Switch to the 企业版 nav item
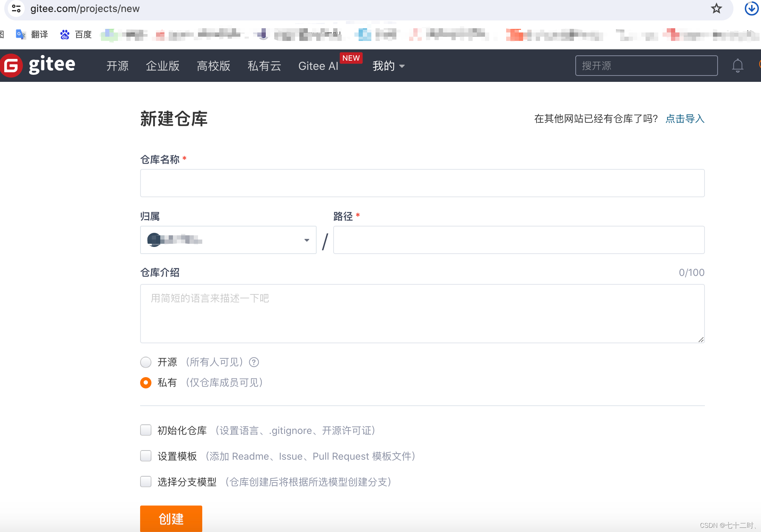 coord(163,66)
